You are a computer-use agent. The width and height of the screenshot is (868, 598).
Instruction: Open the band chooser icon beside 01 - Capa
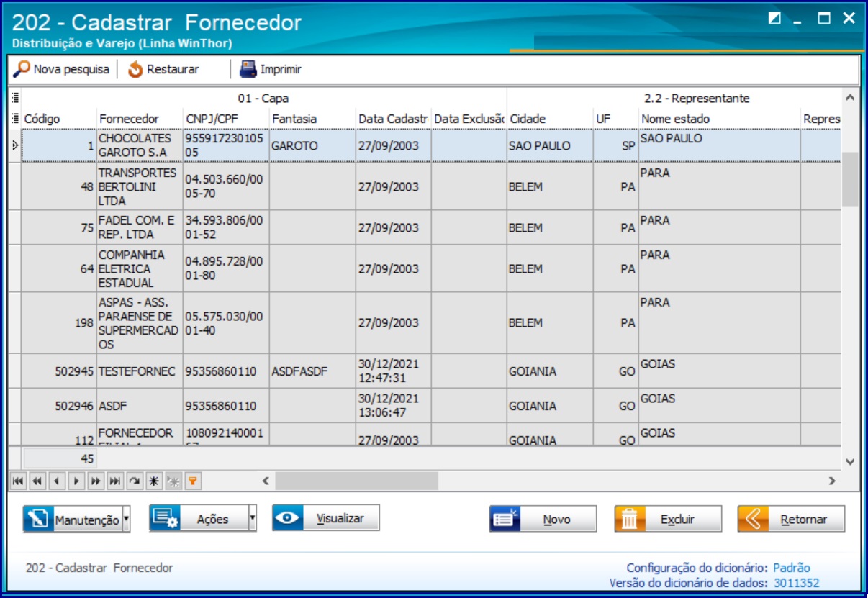(x=15, y=98)
